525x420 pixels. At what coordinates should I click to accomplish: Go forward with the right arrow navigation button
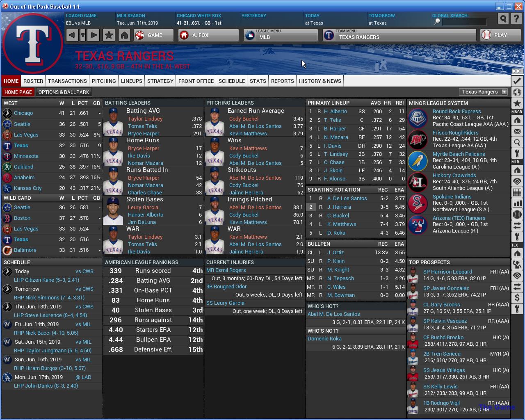94,35
